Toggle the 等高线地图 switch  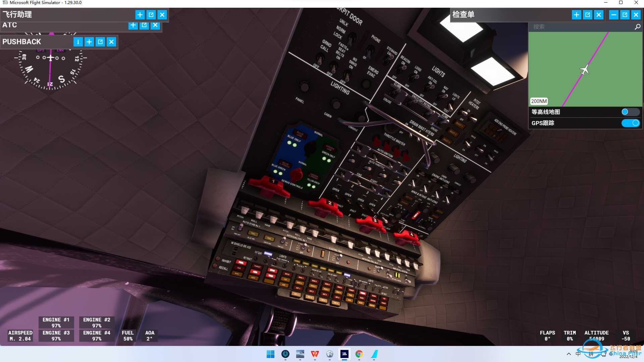tap(630, 112)
